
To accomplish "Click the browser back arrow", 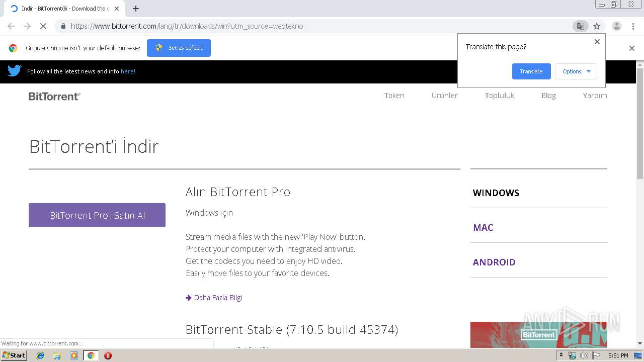I will 11,26.
